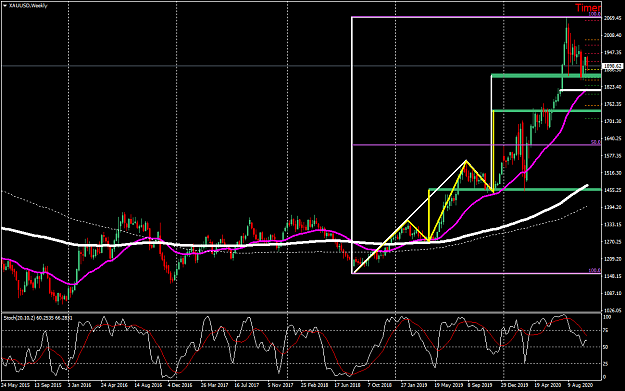
Task: Click the 2069.45 price axis label
Action: [x=613, y=18]
